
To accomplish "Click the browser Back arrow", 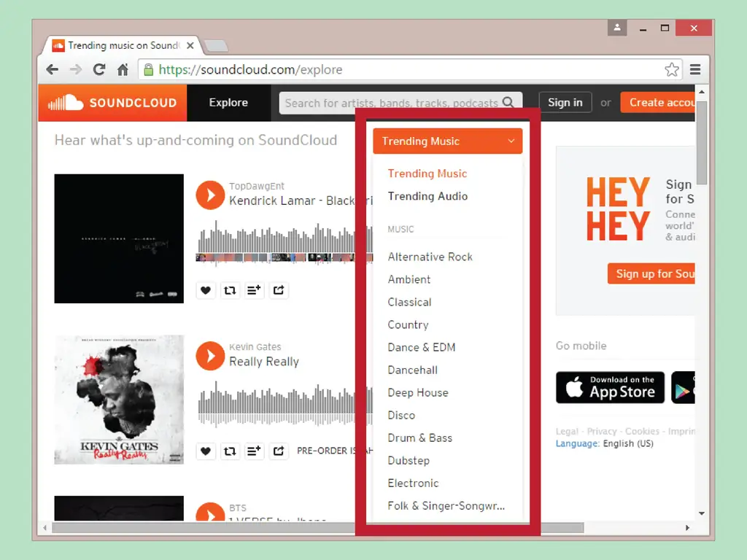I will click(x=53, y=69).
